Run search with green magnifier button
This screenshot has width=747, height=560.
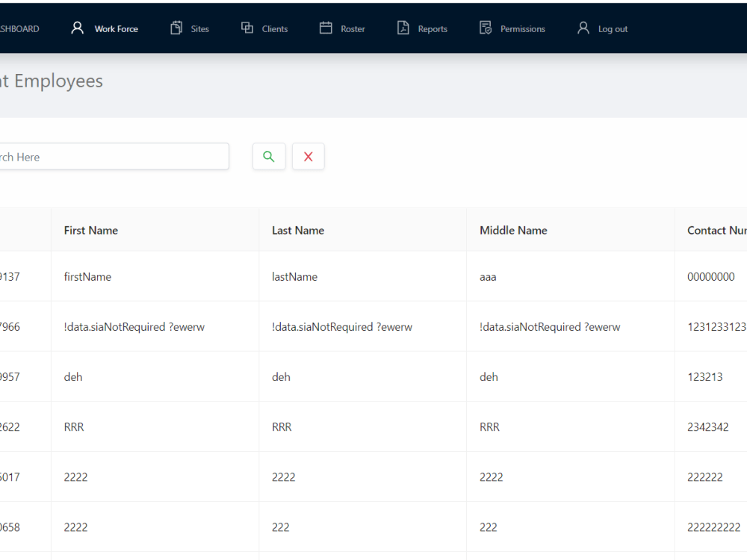coord(269,156)
